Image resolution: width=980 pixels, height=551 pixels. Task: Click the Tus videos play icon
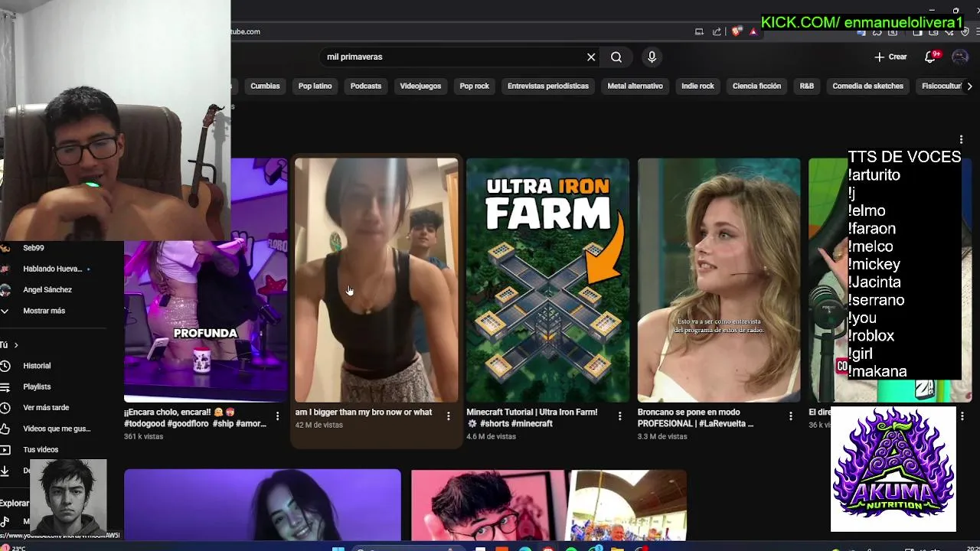(5, 449)
